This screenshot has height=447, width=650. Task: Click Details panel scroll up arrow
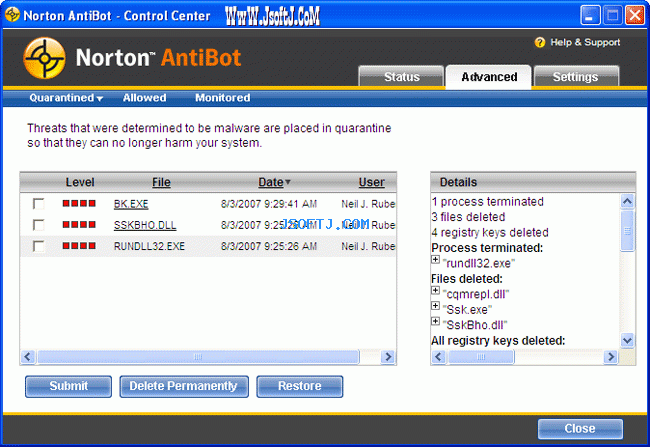(x=627, y=202)
